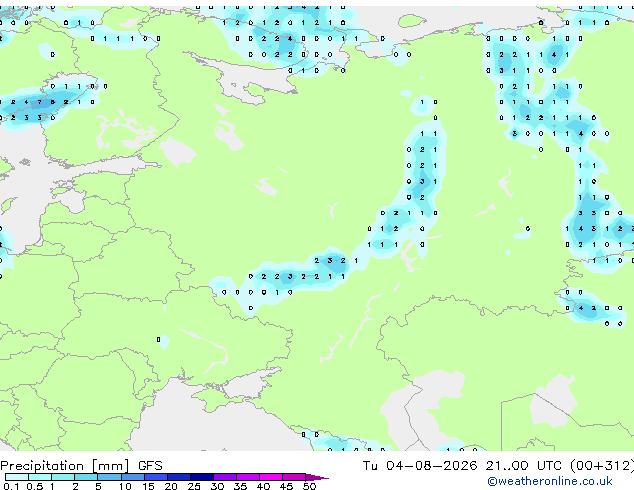Pick the 0.1 mm legend color swatch
Viewport: 634px width, 490px height.
[17, 477]
